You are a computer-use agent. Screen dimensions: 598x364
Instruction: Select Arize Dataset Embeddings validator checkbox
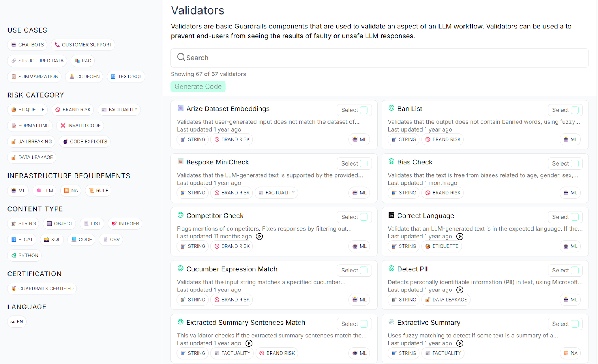364,110
